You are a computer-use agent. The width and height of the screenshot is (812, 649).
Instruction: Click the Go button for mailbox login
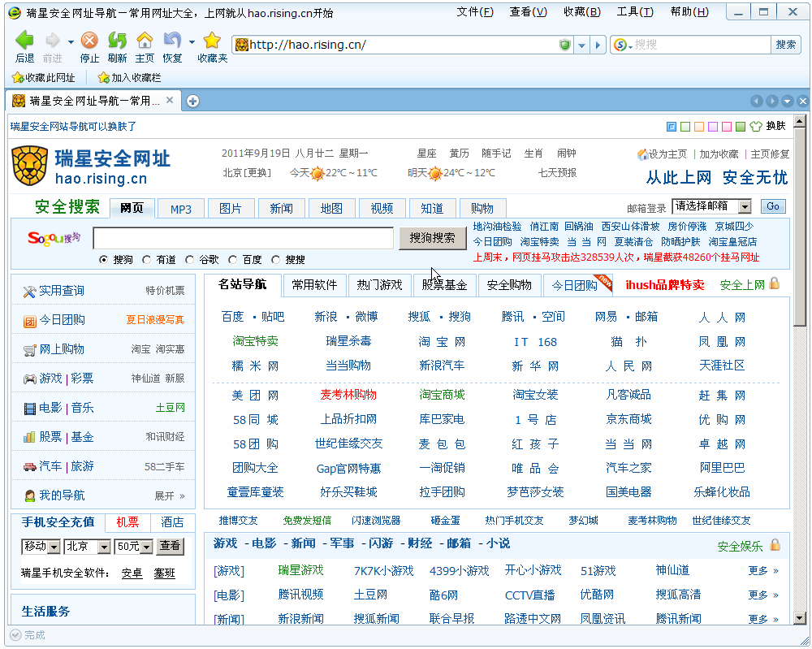click(773, 206)
